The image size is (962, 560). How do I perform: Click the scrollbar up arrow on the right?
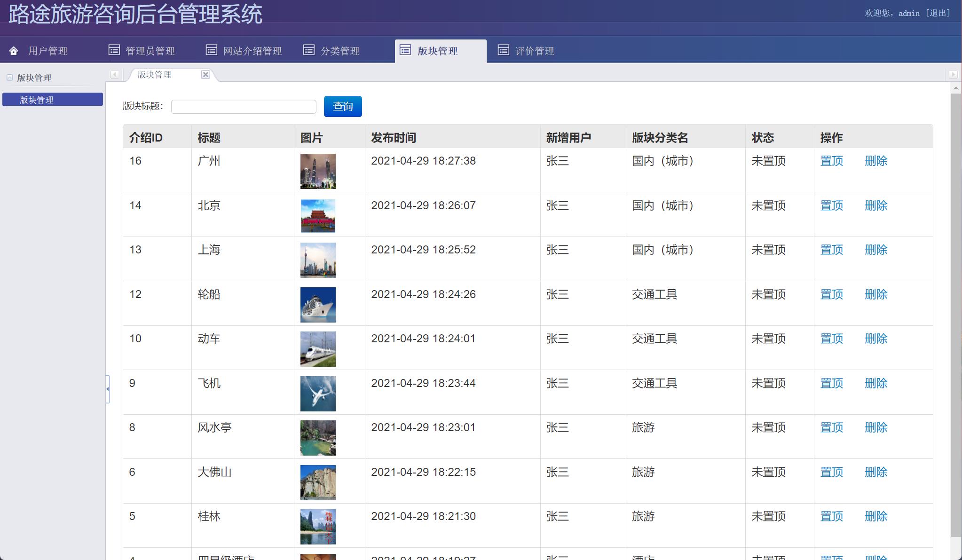(956, 87)
